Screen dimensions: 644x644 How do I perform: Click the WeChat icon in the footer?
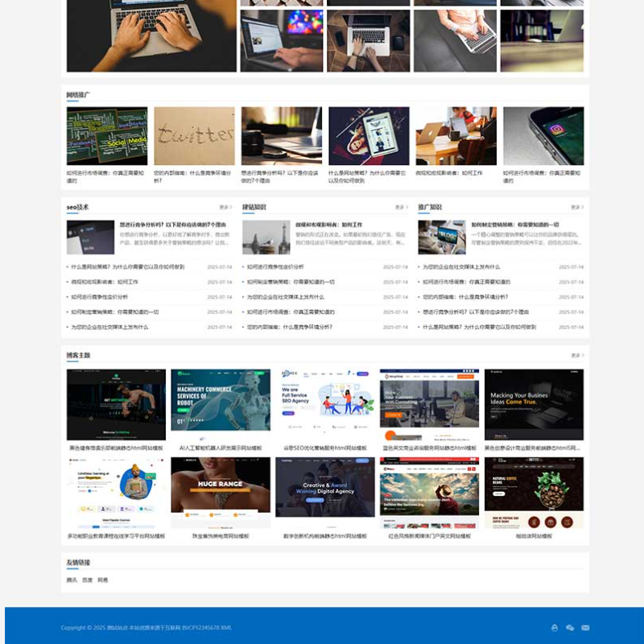click(x=570, y=628)
